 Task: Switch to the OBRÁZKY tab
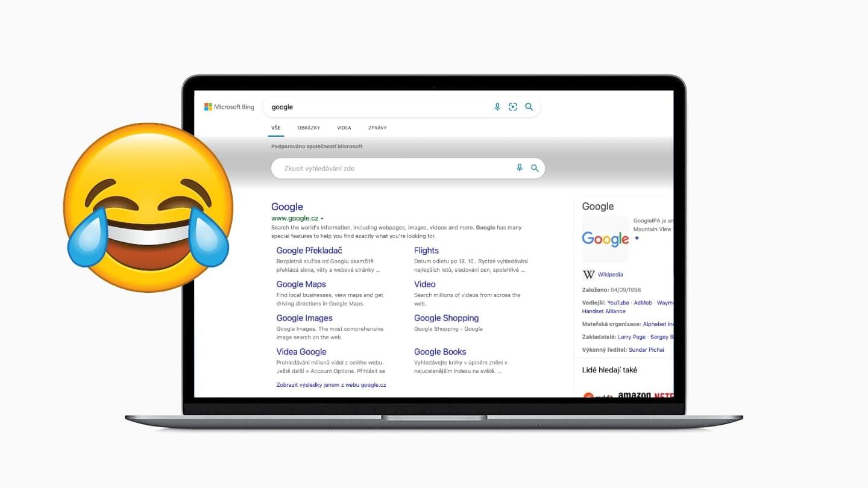(309, 128)
